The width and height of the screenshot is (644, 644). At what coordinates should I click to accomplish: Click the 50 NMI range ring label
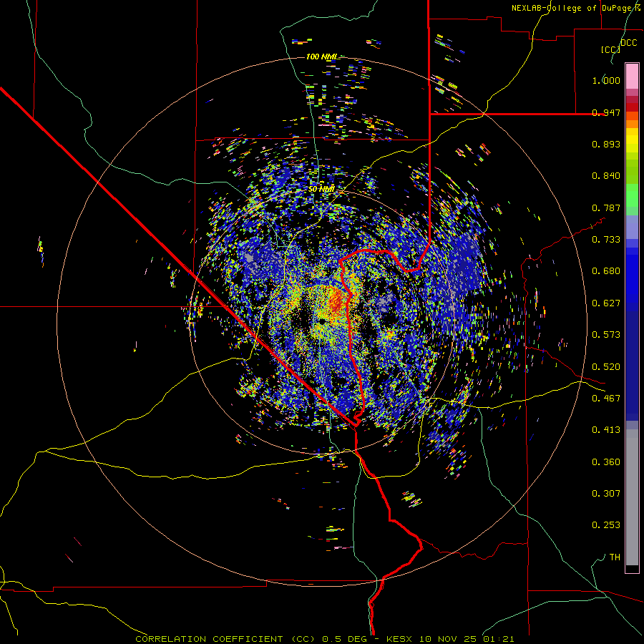point(321,189)
